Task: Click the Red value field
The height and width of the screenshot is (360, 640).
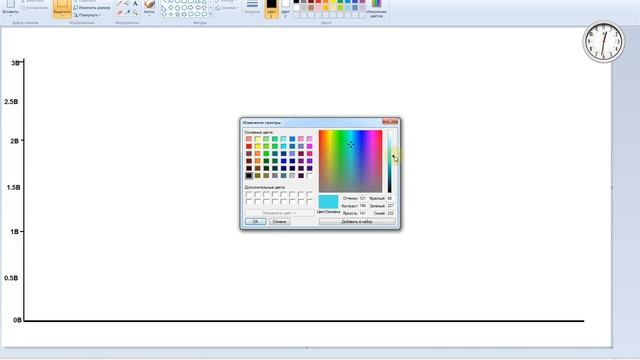Action: (x=391, y=198)
